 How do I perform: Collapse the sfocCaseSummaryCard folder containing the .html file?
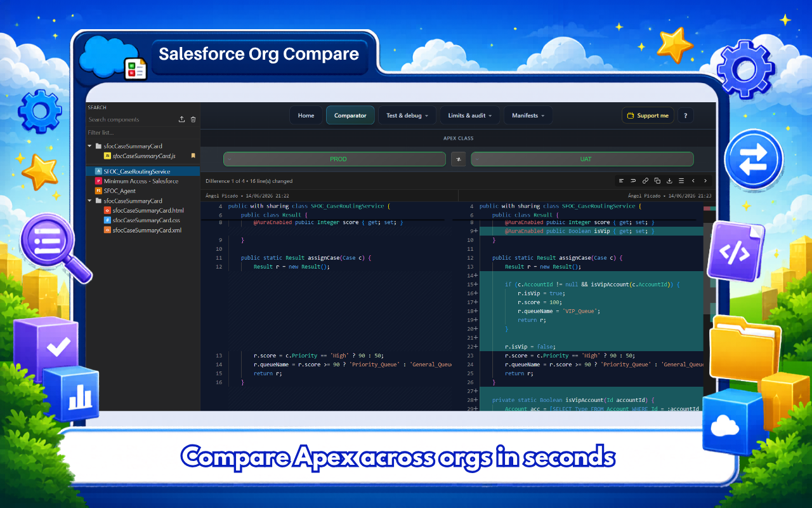click(90, 201)
